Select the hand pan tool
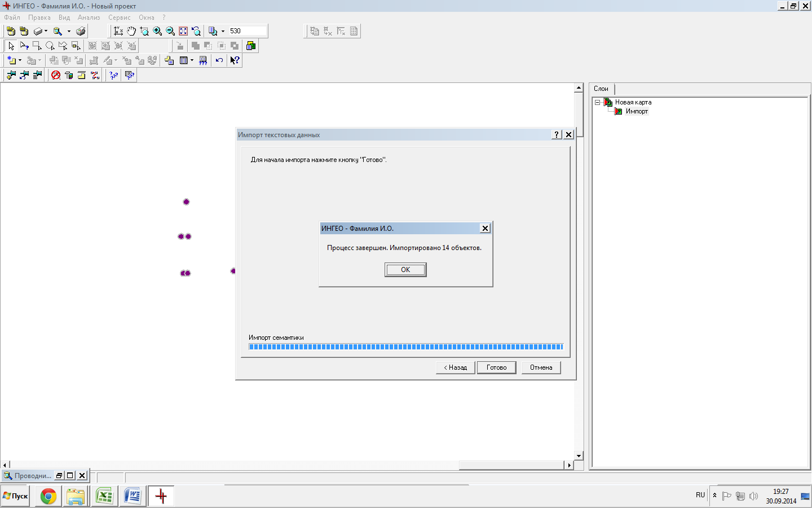Screen dimensions: 812x508 [x=131, y=31]
